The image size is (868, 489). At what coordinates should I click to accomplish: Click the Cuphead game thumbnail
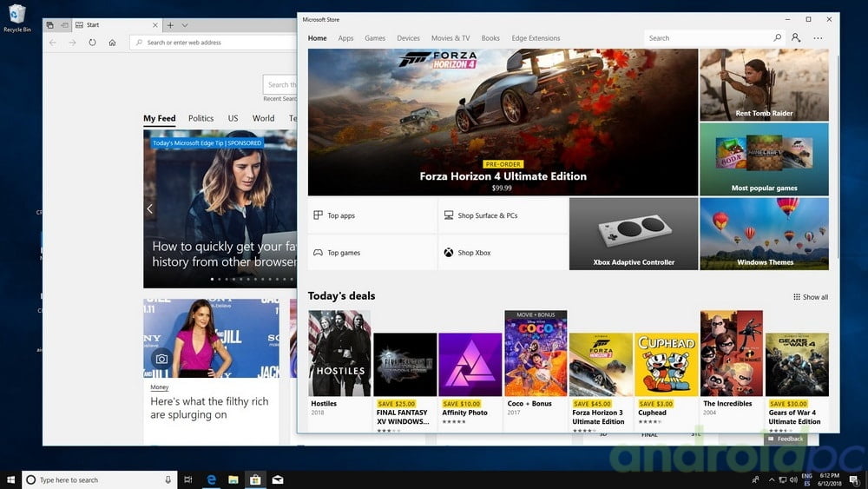[666, 365]
